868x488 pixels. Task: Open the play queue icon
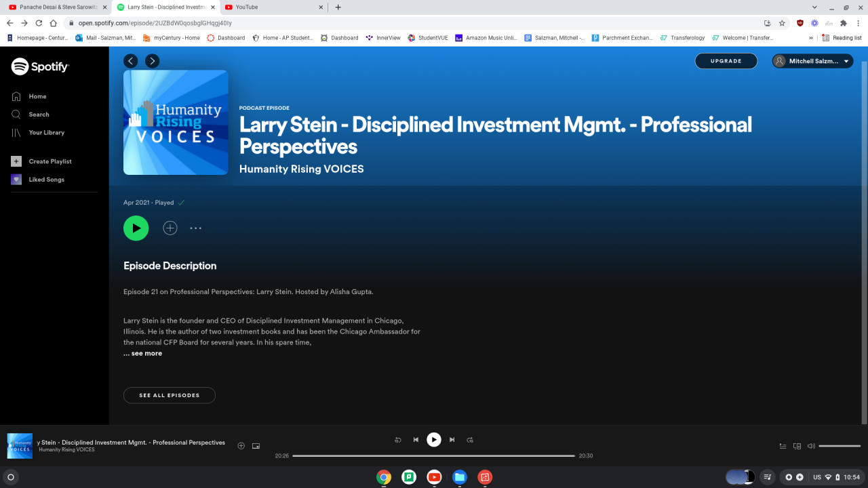(x=783, y=446)
